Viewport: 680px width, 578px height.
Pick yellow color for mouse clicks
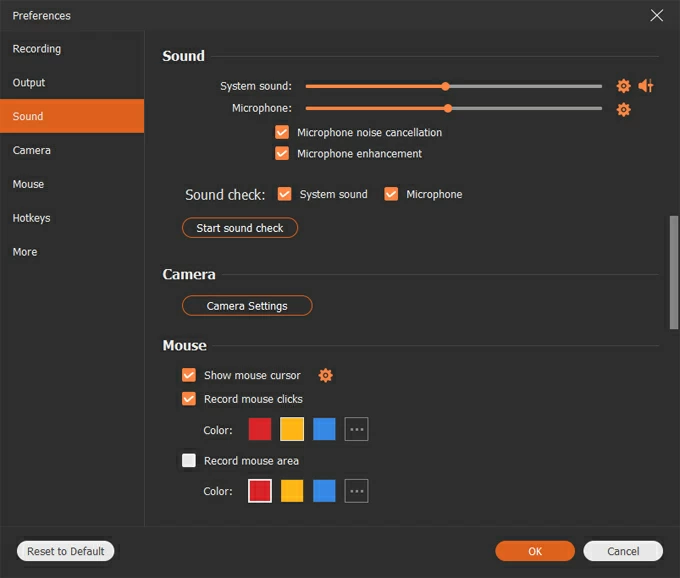coord(292,429)
